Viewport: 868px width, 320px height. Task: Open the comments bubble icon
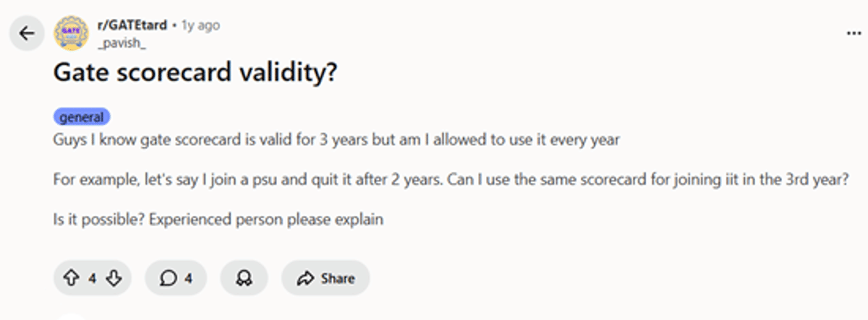click(x=168, y=278)
